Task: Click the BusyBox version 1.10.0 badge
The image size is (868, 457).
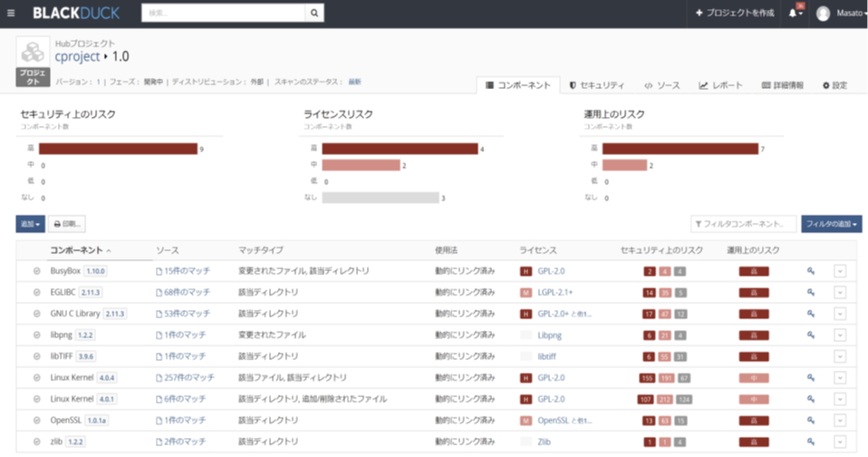Action: [96, 271]
